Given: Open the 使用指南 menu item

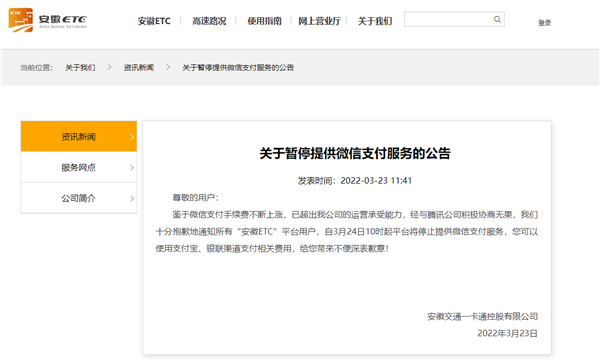Looking at the screenshot, I should pos(264,21).
